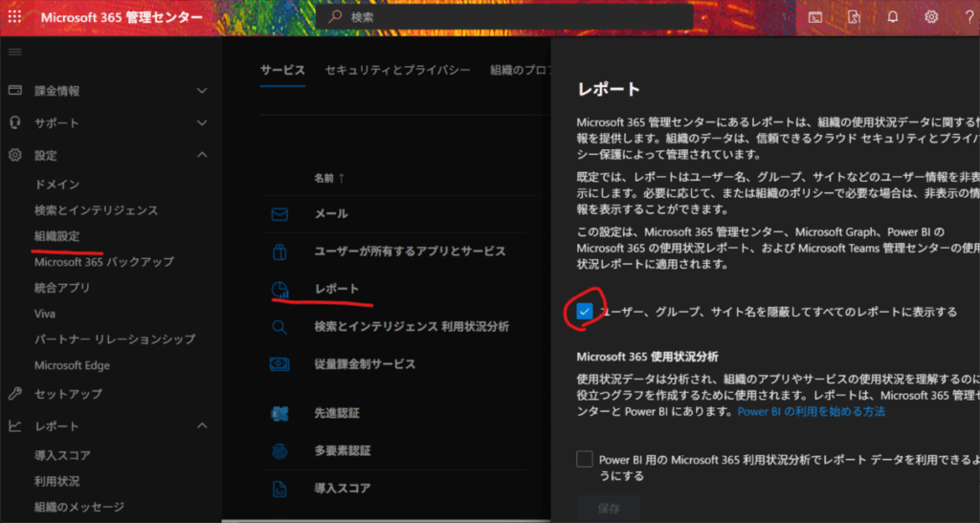The width and height of the screenshot is (980, 523).
Task: Expand the サポート section chevron
Action: click(202, 122)
